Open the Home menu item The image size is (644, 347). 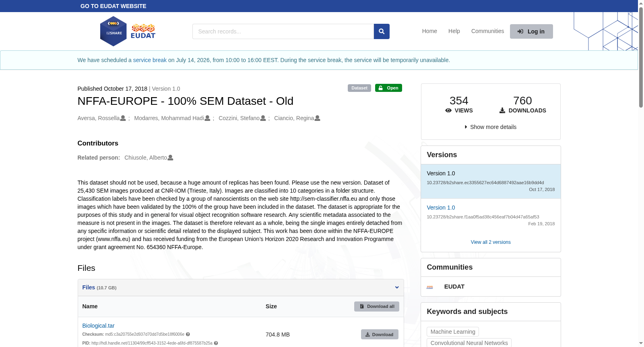(x=429, y=31)
